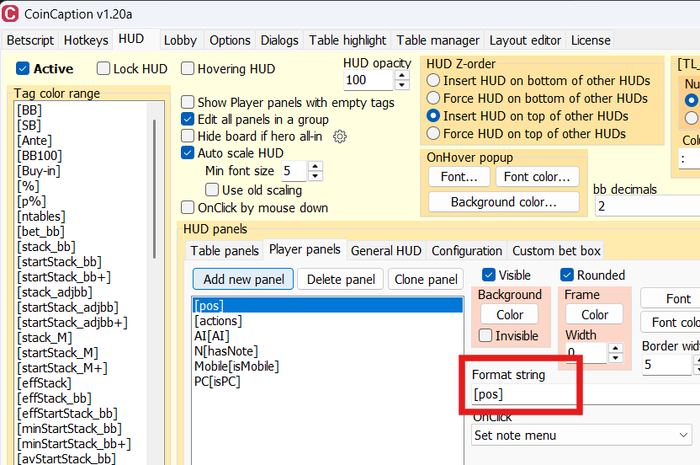Click the CoinCaption app logo icon

pyautogui.click(x=10, y=14)
